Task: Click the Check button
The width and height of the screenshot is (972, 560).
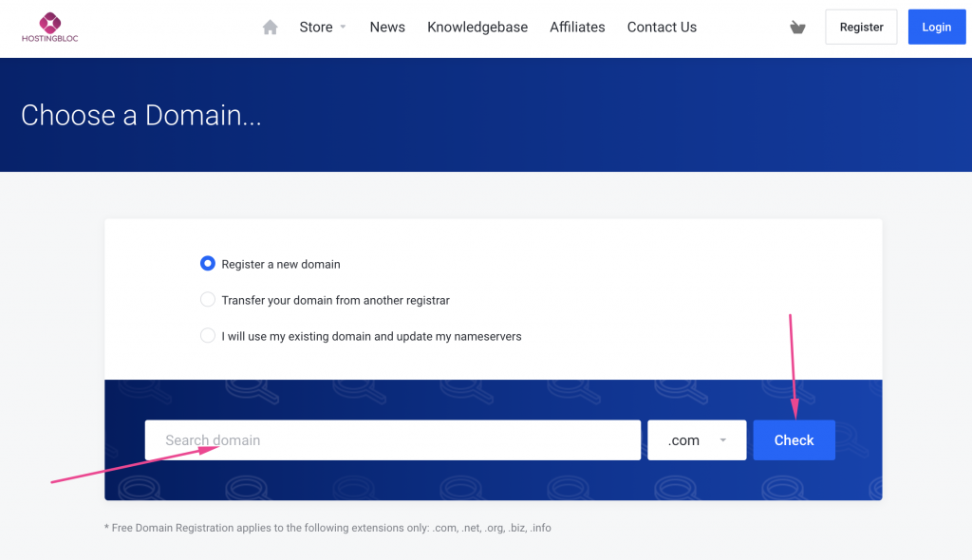Action: point(794,440)
